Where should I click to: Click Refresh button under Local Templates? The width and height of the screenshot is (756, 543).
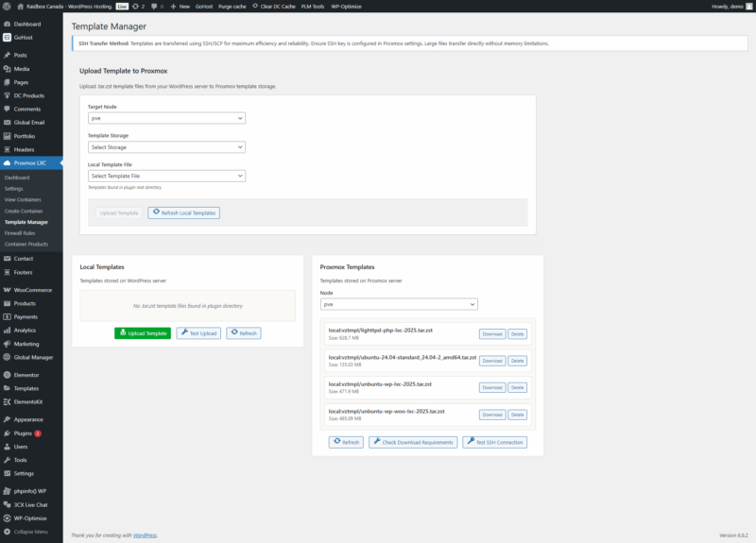244,333
